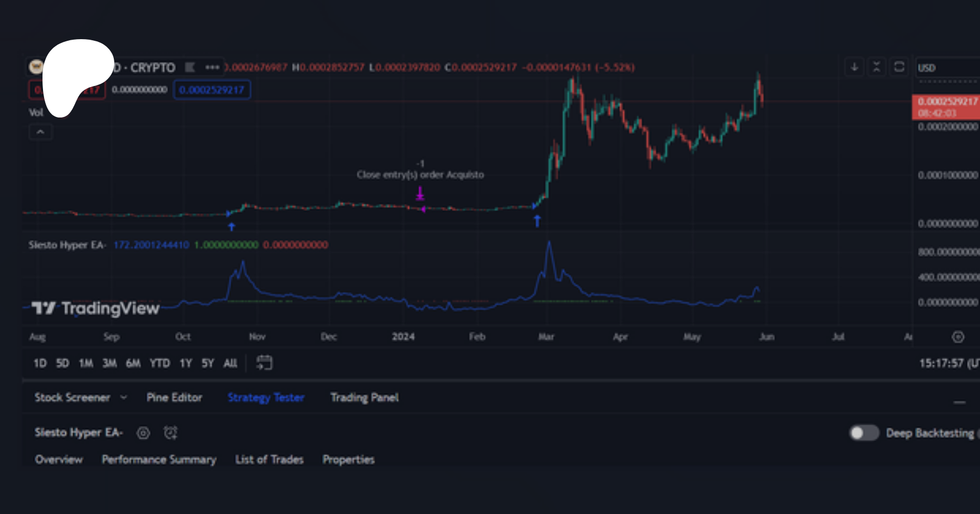Select the 6M time range button
The height and width of the screenshot is (514, 980).
tap(133, 363)
